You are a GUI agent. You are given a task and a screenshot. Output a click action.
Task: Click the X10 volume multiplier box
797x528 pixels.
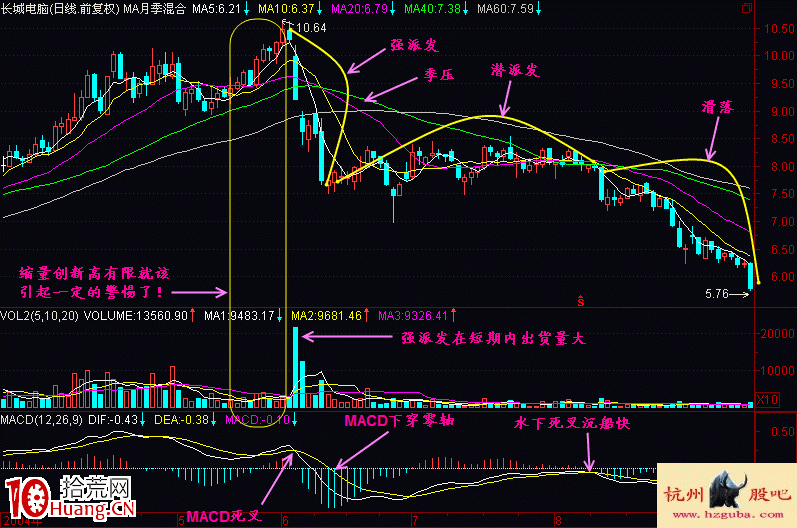click(x=768, y=399)
